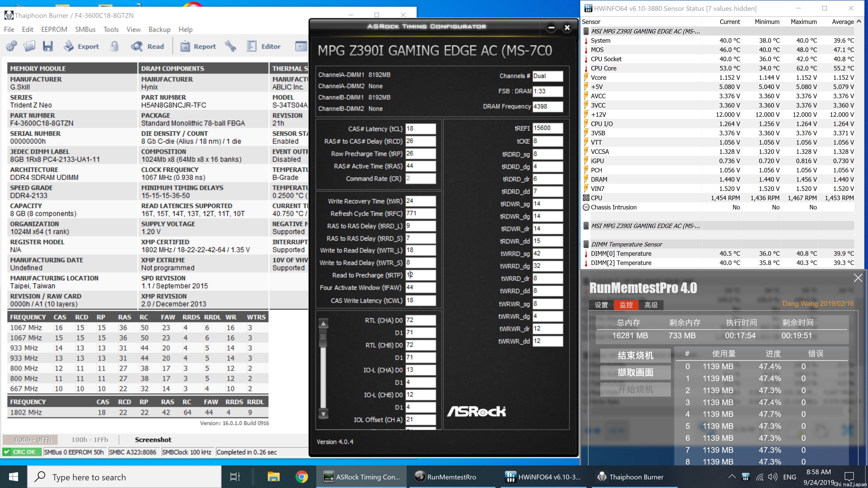This screenshot has width=868, height=488.
Task: Switch to the 高级 tab in RunMemtestPro
Action: click(x=651, y=305)
